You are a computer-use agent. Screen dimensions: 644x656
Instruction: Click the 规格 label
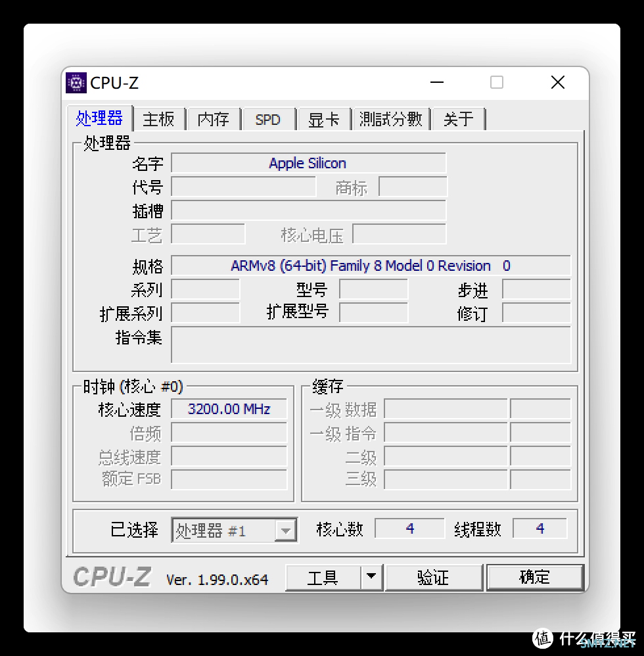point(147,266)
